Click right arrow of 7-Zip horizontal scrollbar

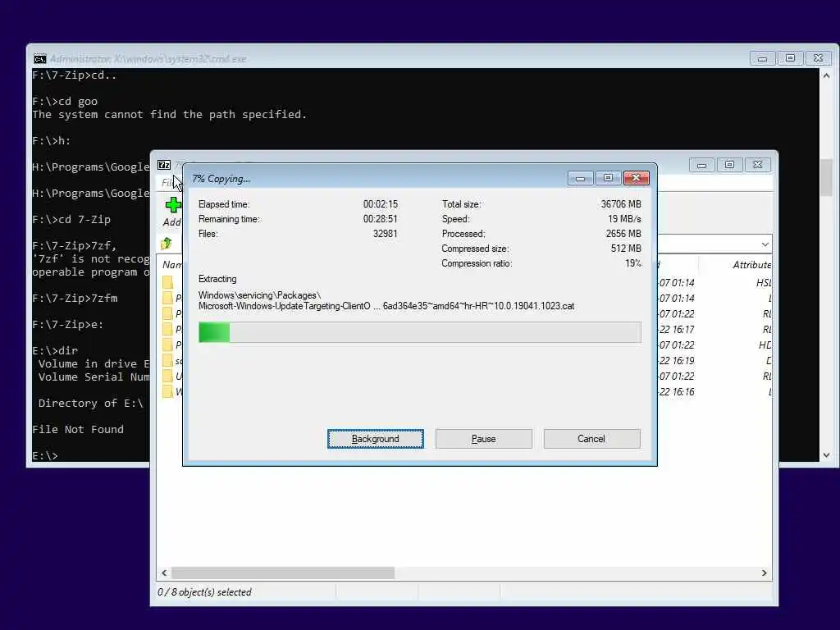point(764,573)
